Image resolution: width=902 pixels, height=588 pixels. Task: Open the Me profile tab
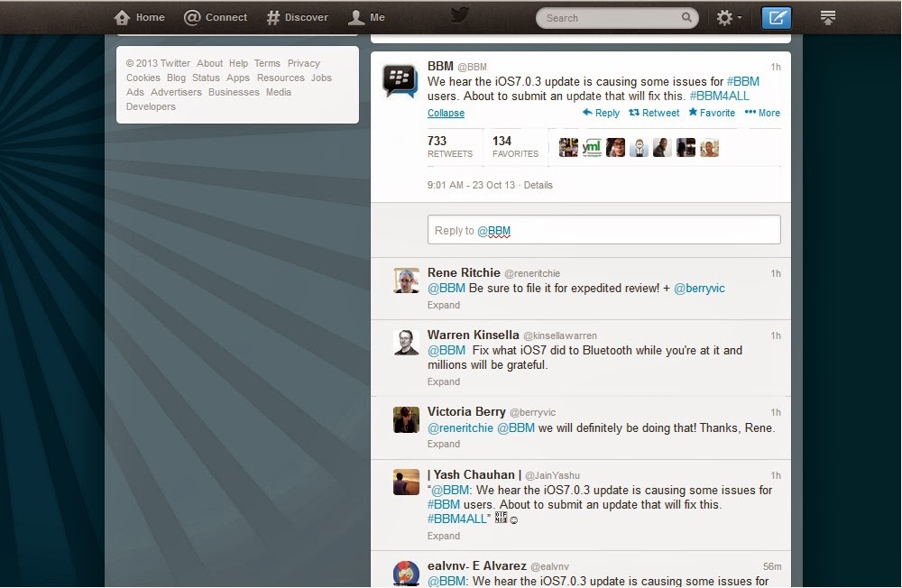point(366,17)
